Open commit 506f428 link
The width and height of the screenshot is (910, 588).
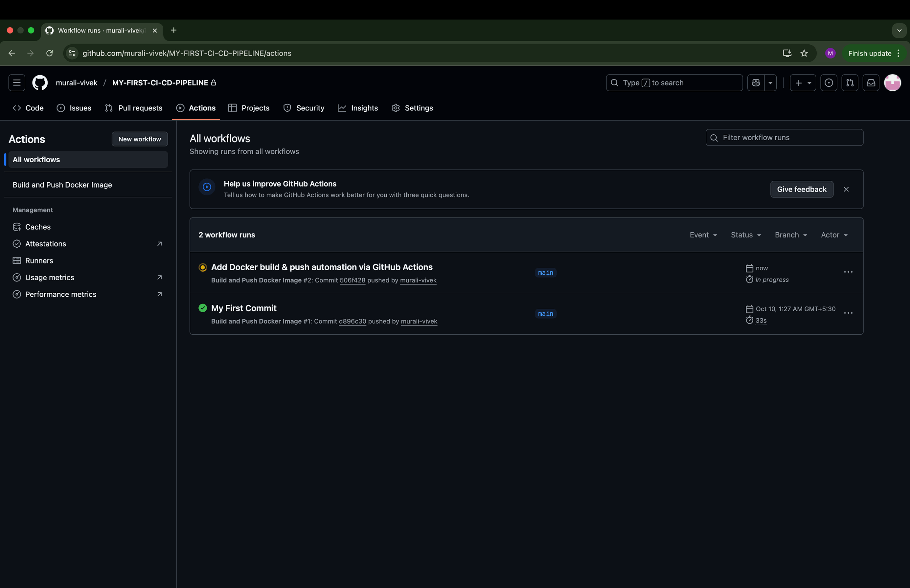pos(352,280)
